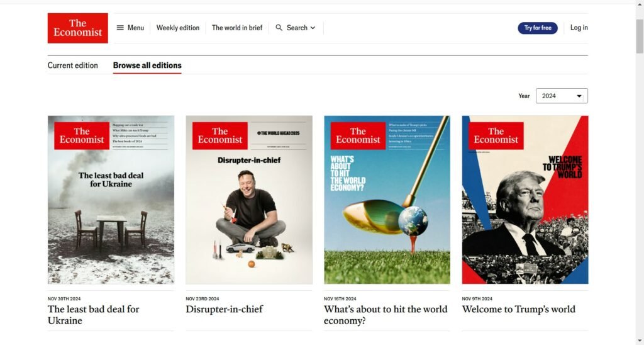Click the Disrupter-in-chief headline link

(225, 309)
